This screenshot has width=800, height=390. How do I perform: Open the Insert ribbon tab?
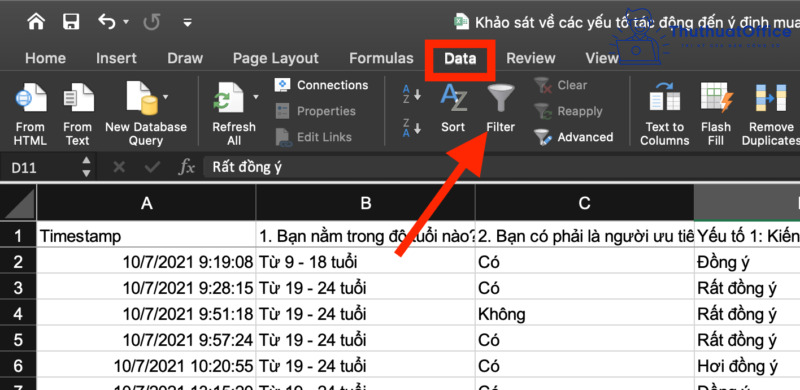[116, 58]
